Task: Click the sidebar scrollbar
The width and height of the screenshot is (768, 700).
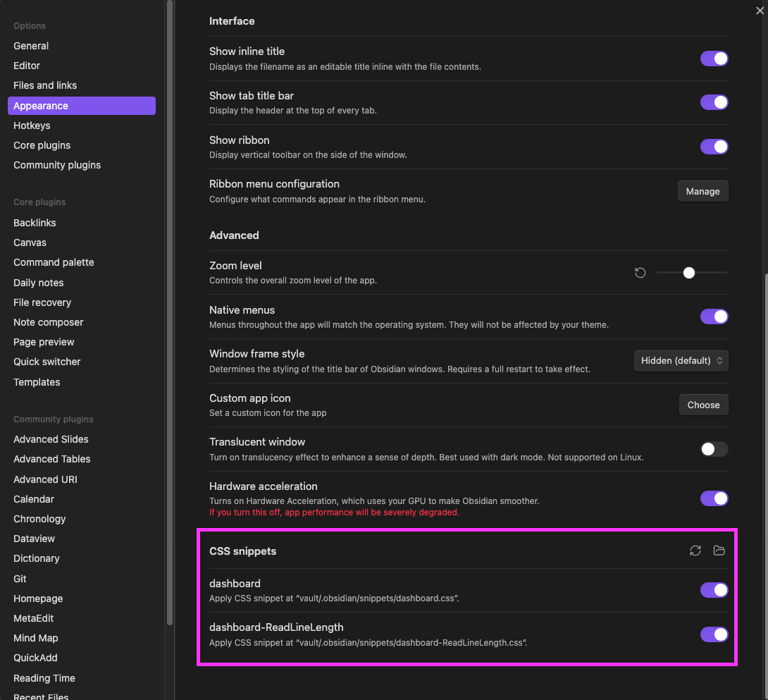Action: (x=170, y=313)
